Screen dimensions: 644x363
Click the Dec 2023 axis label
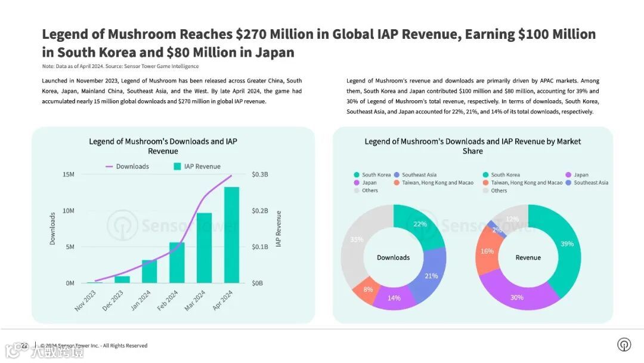tap(113, 300)
